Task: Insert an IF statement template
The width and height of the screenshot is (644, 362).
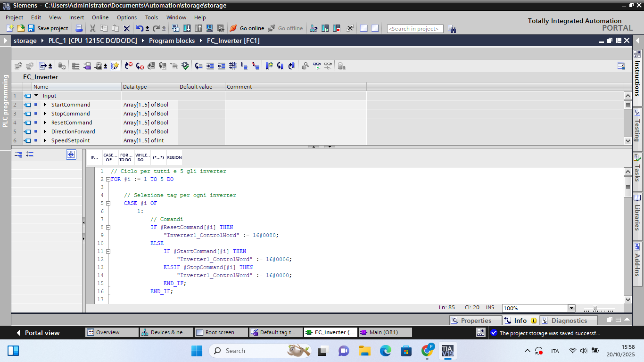Action: (x=94, y=157)
